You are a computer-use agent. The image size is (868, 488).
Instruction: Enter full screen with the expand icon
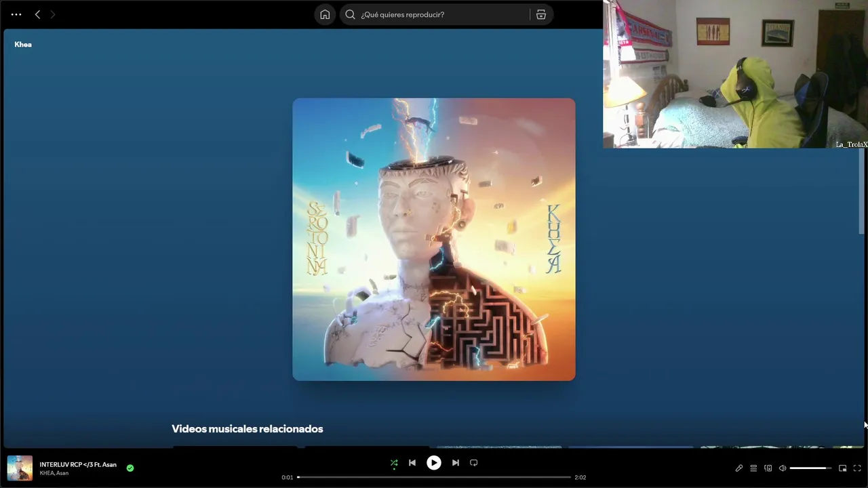tap(856, 468)
